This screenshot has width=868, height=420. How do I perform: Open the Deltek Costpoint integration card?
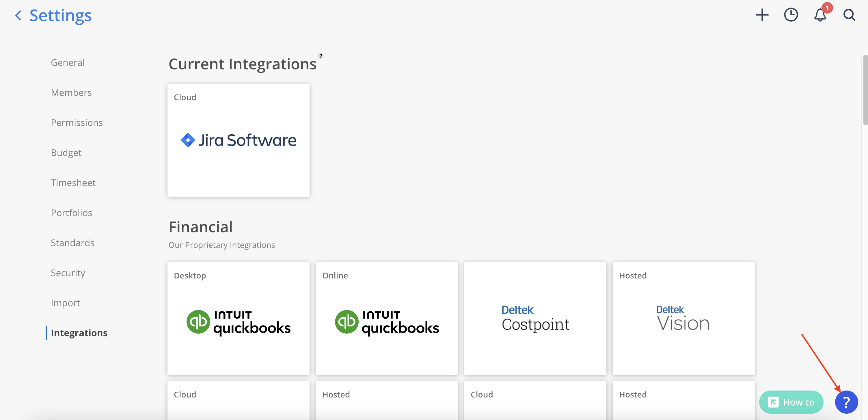pyautogui.click(x=535, y=319)
